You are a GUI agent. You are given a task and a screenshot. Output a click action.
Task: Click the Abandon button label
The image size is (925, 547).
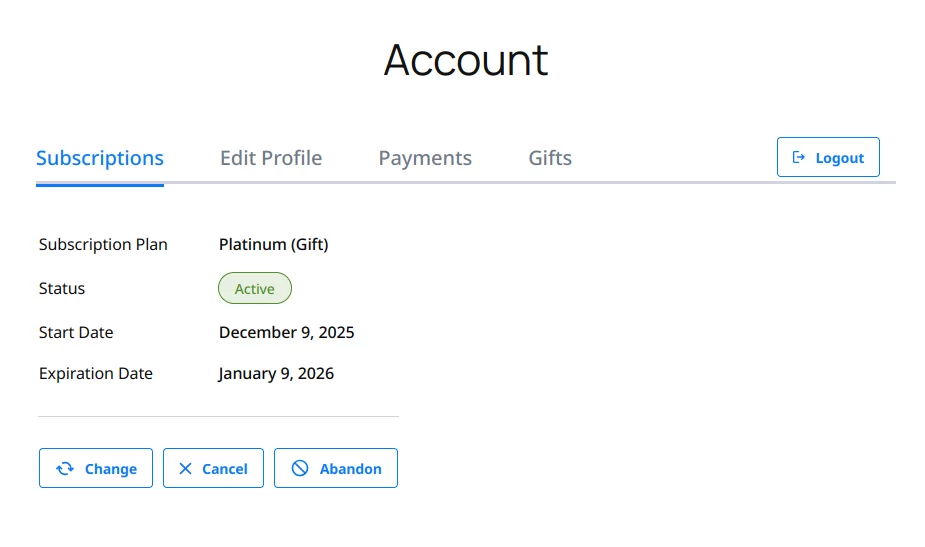[350, 469]
